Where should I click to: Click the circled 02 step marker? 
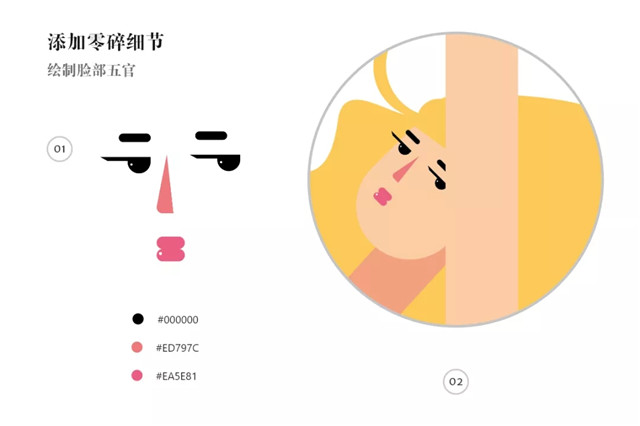click(456, 382)
